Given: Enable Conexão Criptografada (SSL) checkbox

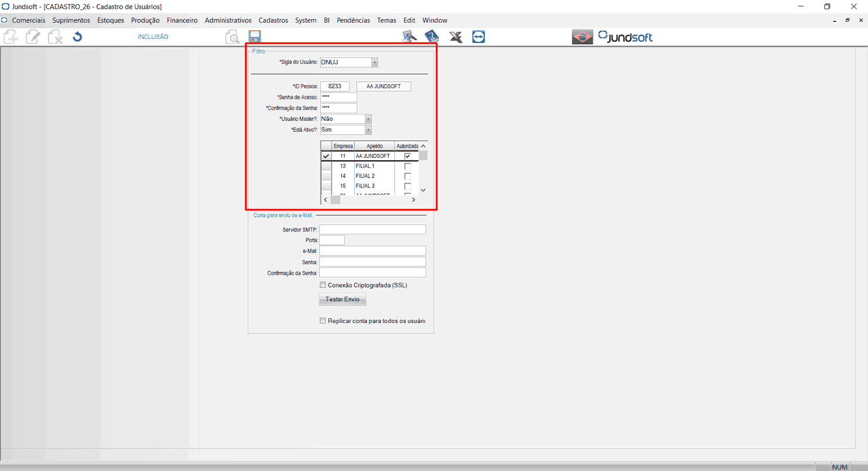Looking at the screenshot, I should tap(323, 285).
